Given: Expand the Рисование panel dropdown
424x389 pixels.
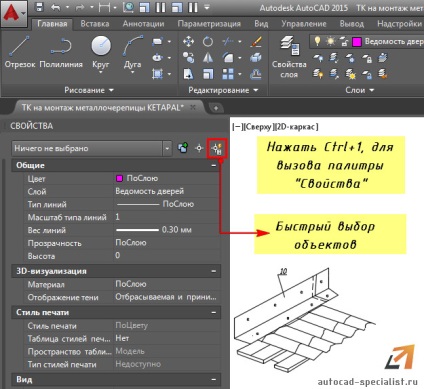Looking at the screenshot, I should [x=89, y=90].
